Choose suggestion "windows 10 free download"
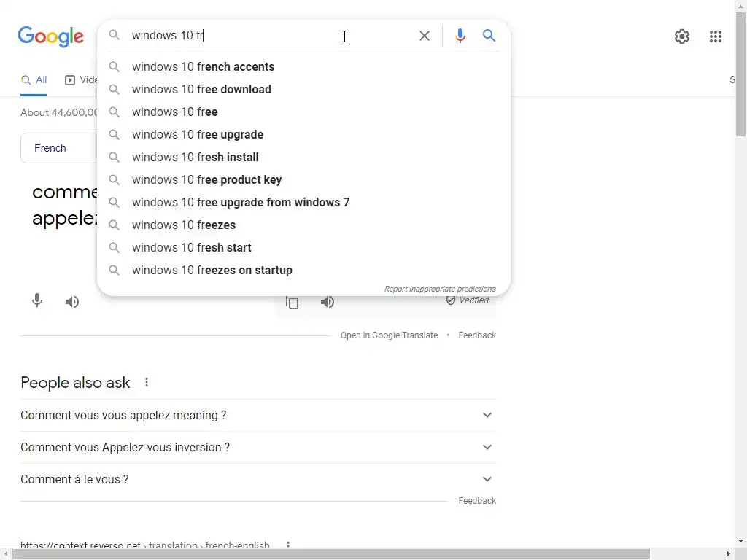This screenshot has width=747, height=560. (x=201, y=90)
